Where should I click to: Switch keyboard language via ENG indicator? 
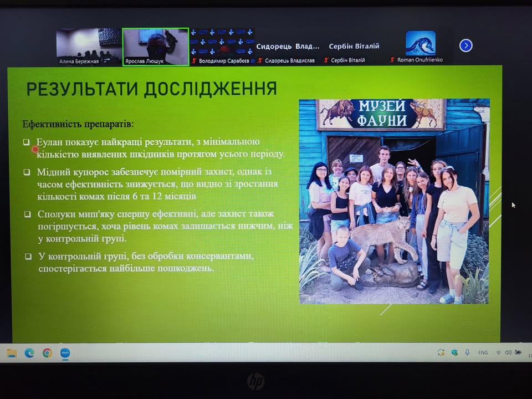click(483, 353)
